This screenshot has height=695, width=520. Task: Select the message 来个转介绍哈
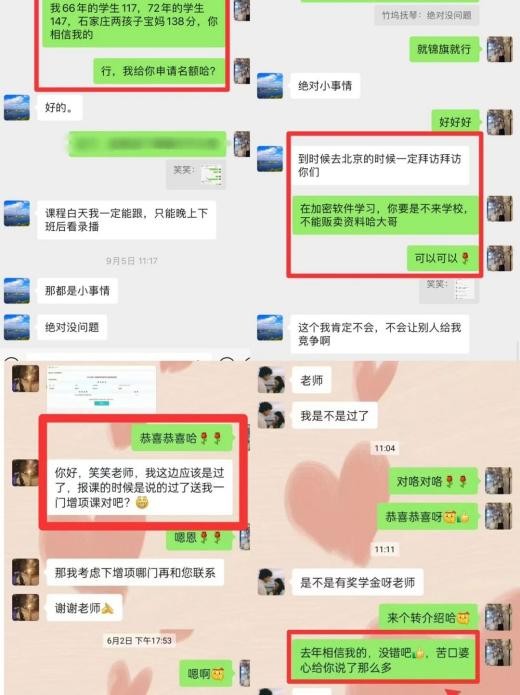[428, 617]
